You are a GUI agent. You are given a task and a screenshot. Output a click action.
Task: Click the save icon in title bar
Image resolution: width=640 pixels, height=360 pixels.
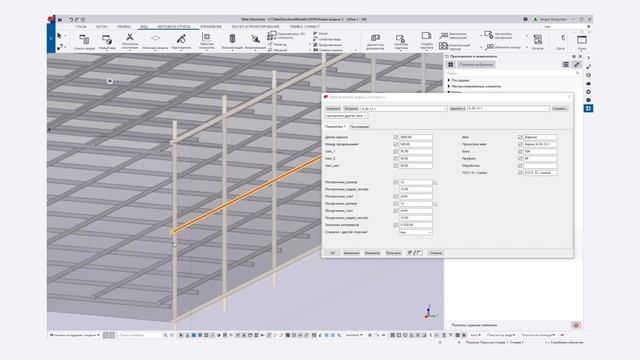(x=60, y=20)
